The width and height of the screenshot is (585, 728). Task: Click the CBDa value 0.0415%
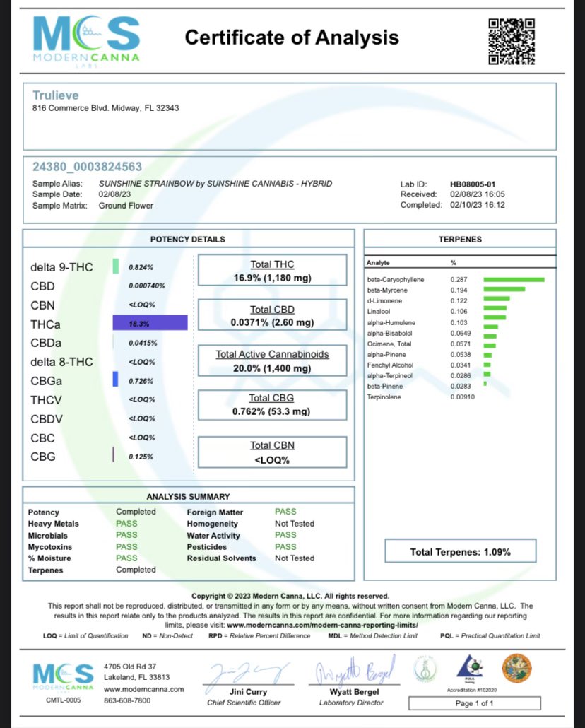tap(143, 343)
